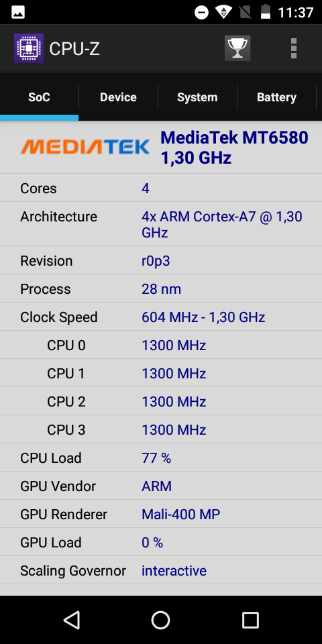Tap the CPU Load 77 % row
This screenshot has width=322, height=644.
(161, 458)
